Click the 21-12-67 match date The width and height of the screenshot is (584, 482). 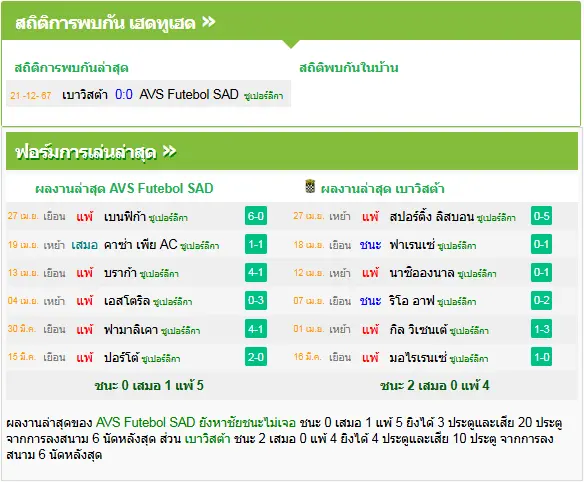[x=31, y=96]
